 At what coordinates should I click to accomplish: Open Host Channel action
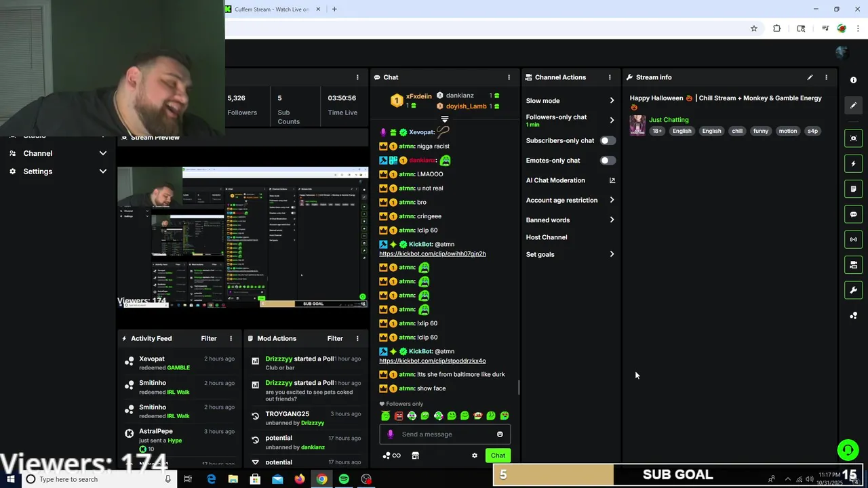click(547, 237)
